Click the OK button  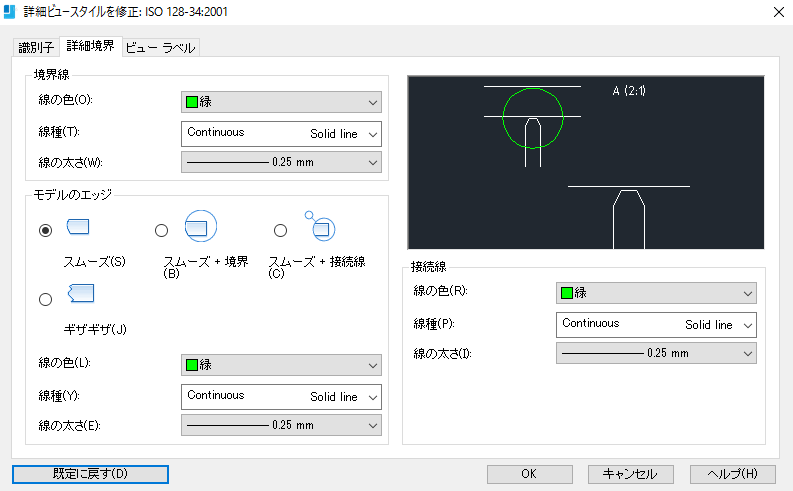530,474
